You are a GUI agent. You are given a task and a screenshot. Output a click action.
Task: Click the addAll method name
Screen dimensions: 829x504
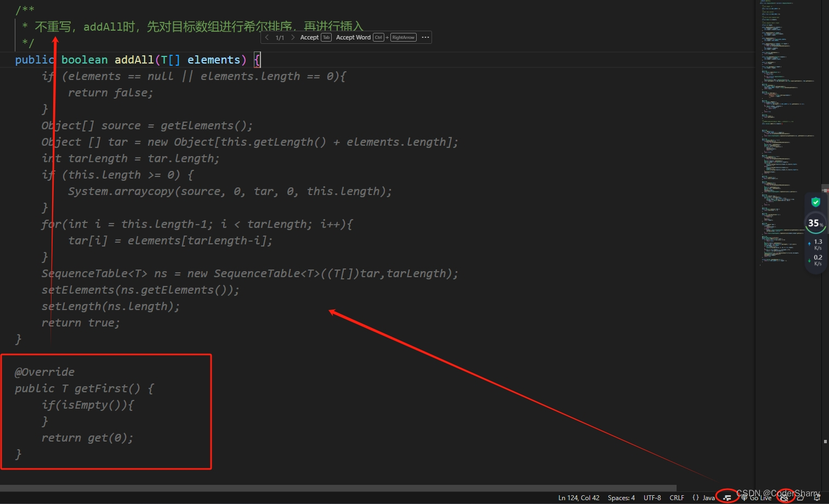coord(134,60)
